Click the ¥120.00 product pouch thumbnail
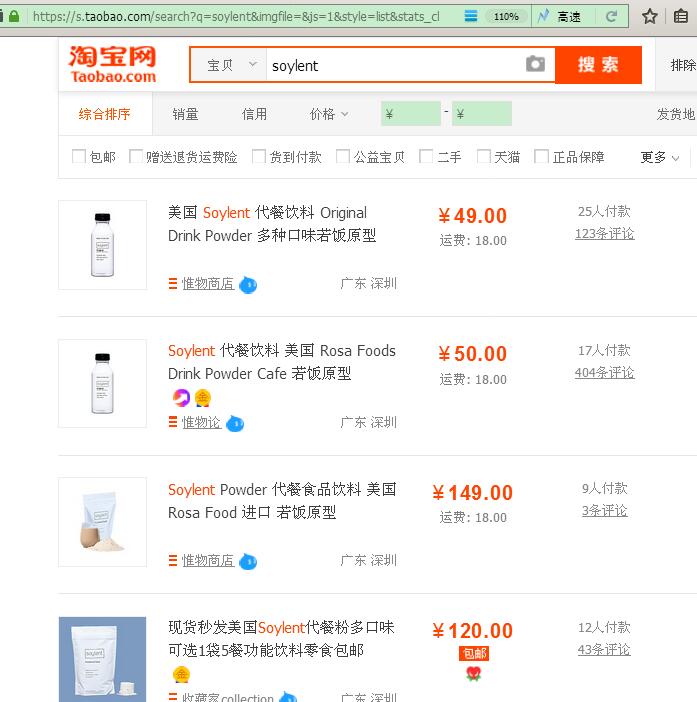This screenshot has height=702, width=697. coord(103,659)
